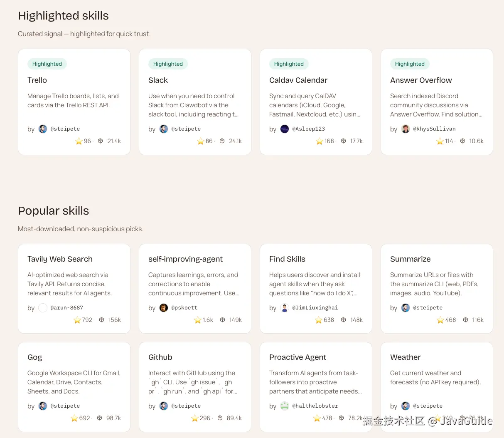The height and width of the screenshot is (438, 504).
Task: Open the Trello skill title
Action: click(37, 80)
